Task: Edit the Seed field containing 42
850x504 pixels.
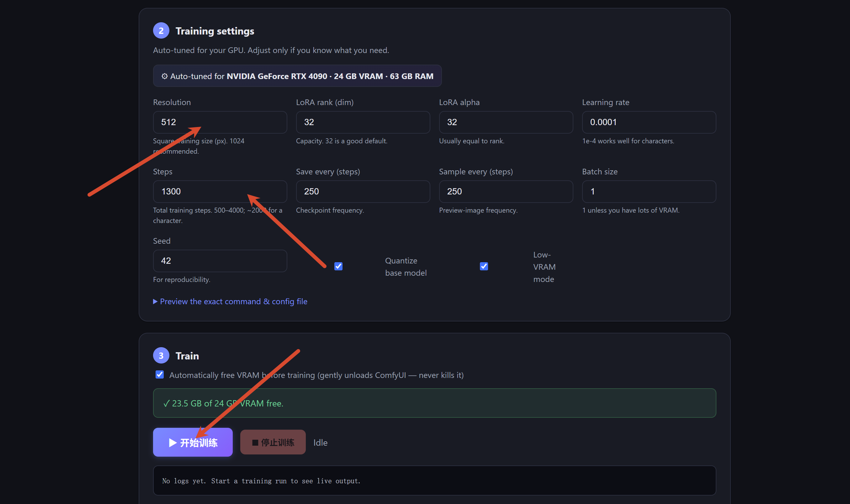Action: pos(220,261)
